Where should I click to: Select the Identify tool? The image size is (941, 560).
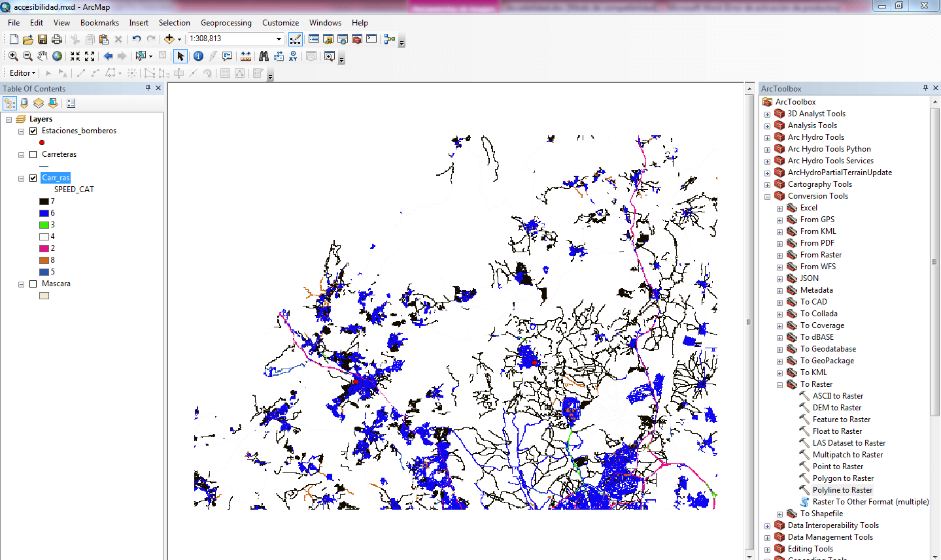pyautogui.click(x=198, y=56)
